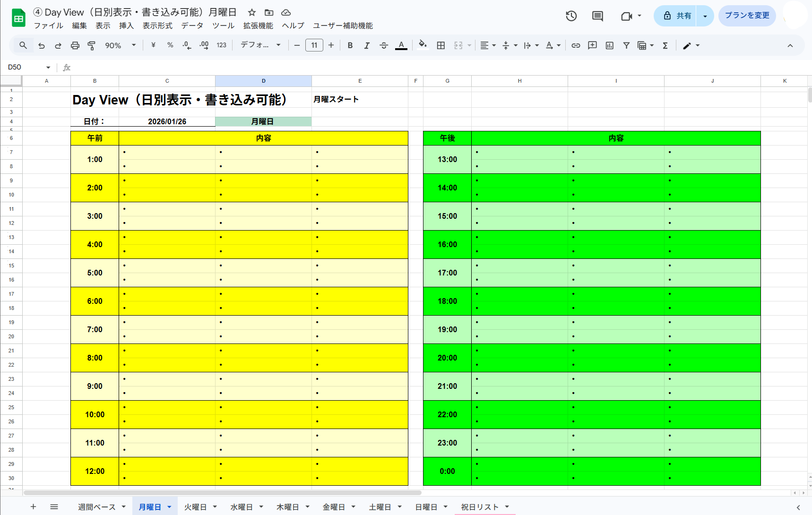Open the fill color tool
Image resolution: width=812 pixels, height=515 pixels.
click(x=422, y=45)
